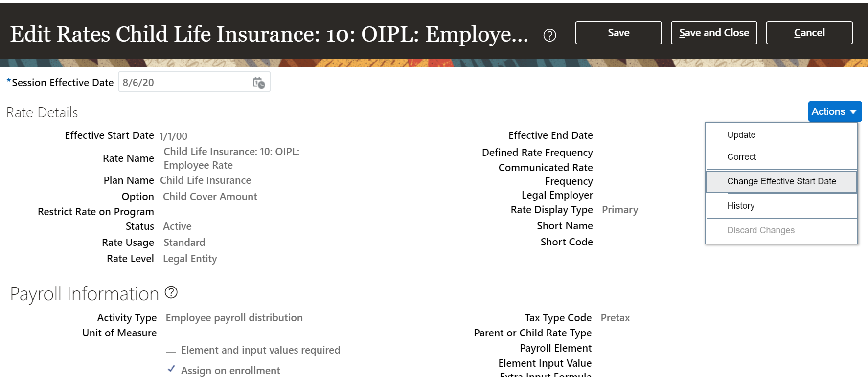The width and height of the screenshot is (868, 377).
Task: Click the Edit Rates page title
Action: pyautogui.click(x=269, y=34)
